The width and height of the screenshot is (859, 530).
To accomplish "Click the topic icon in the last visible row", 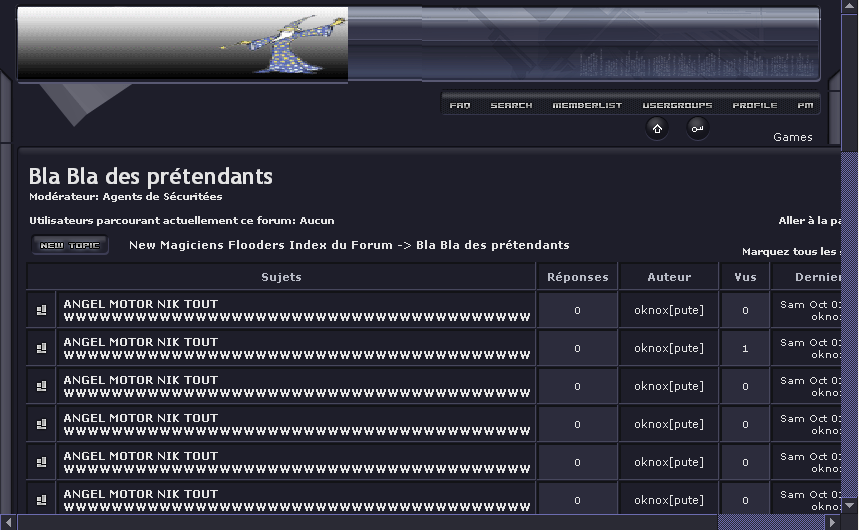I will pyautogui.click(x=41, y=500).
